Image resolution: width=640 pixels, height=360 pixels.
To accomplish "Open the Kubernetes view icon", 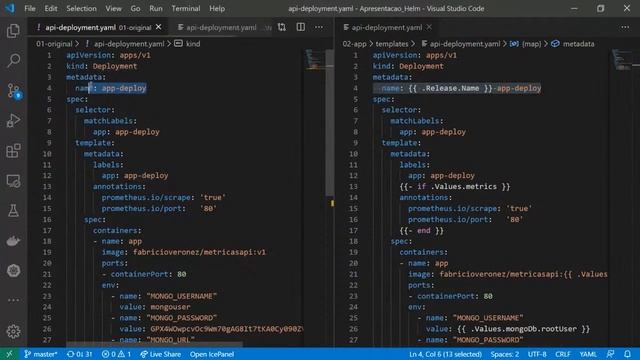I will tap(13, 271).
